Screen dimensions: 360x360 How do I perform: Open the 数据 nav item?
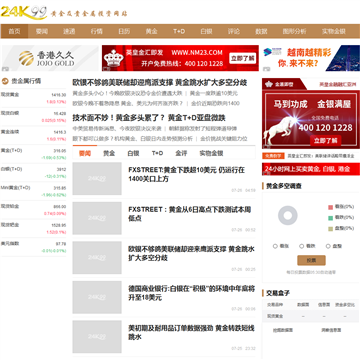click(261, 31)
